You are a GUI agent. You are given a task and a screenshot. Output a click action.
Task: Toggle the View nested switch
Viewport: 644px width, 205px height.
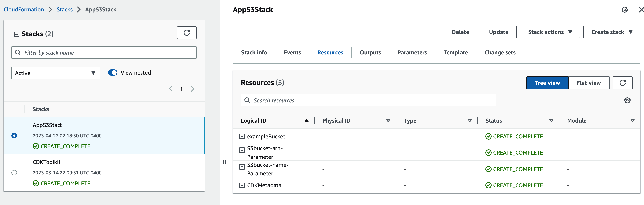(113, 73)
